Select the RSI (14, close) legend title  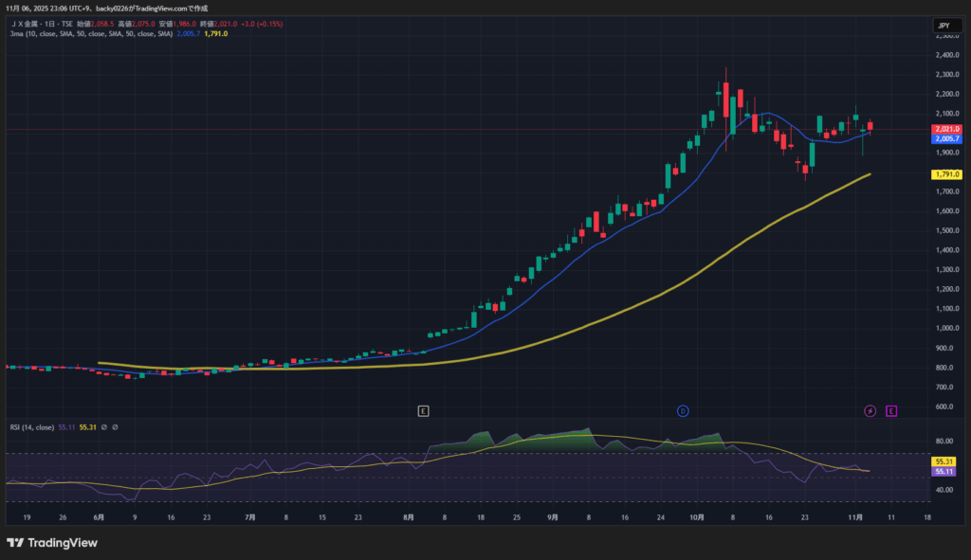point(30,427)
